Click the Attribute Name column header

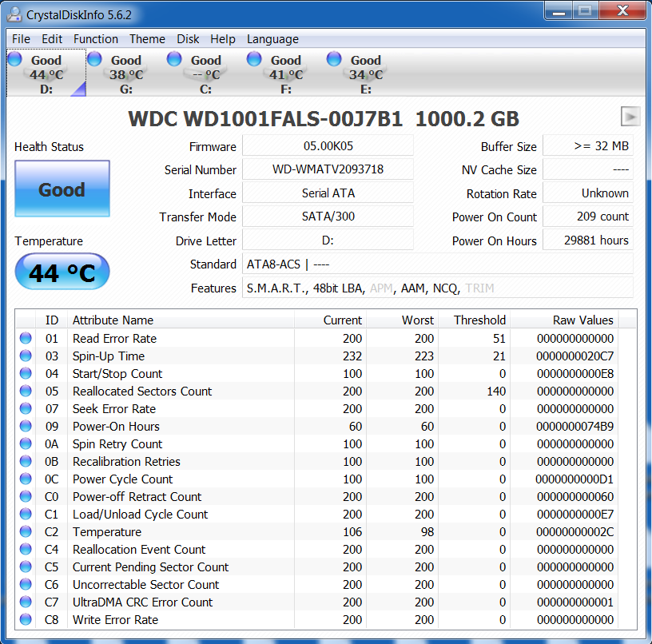(113, 320)
